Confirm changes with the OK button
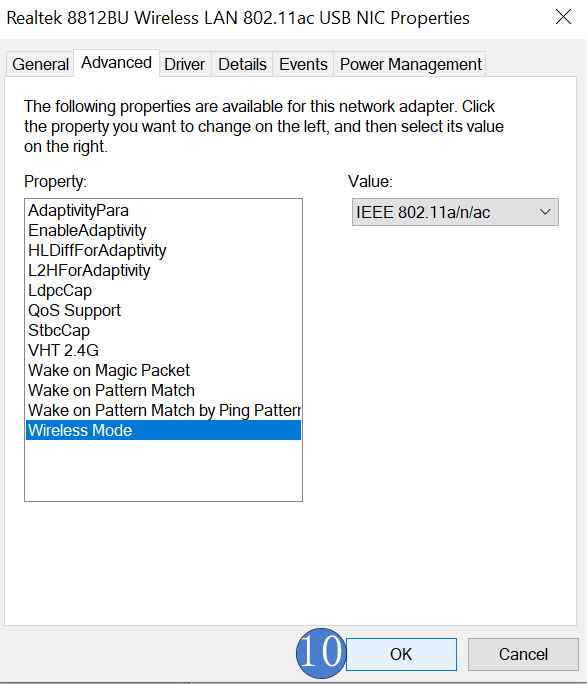 [x=401, y=654]
